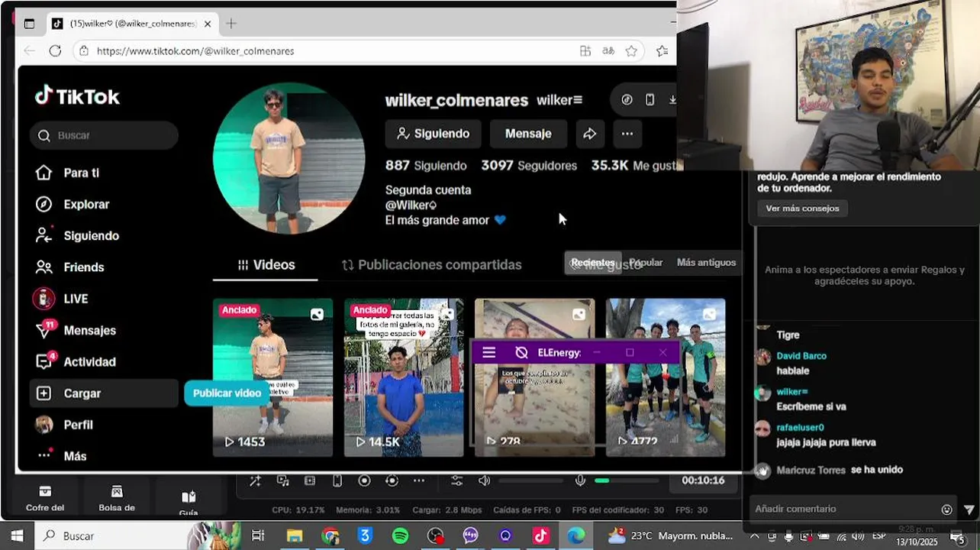Click the TikTok logo

(77, 96)
